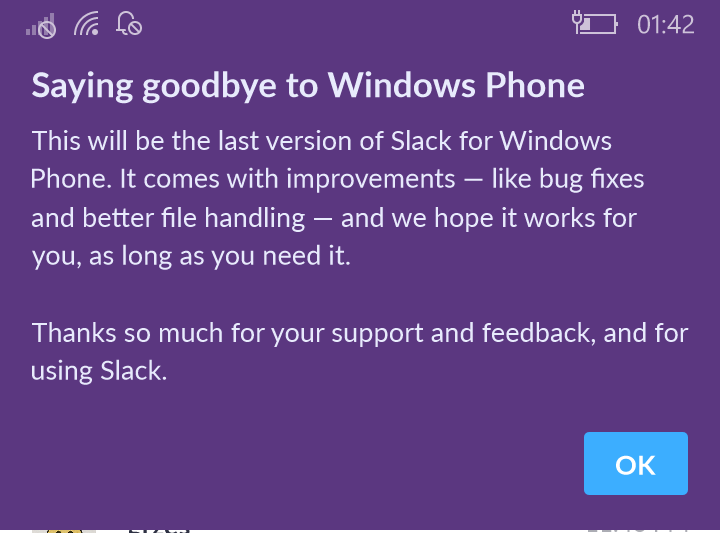Viewport: 720px width, 533px height.
Task: Click the line starting 'This will be the last version'
Action: pyautogui.click(x=321, y=141)
